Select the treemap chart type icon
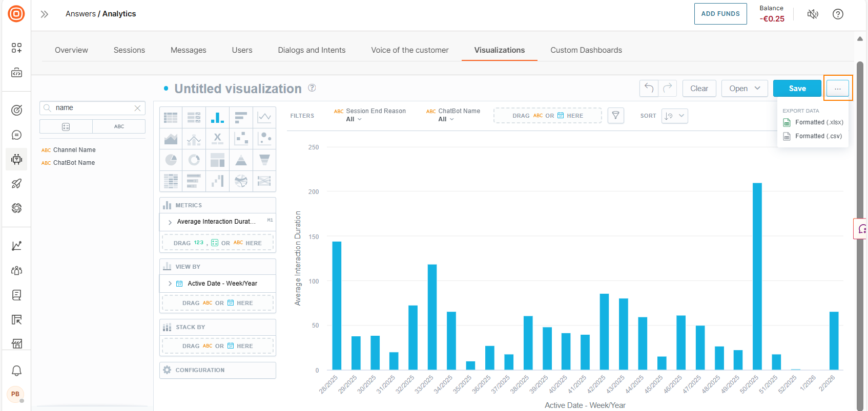The height and width of the screenshot is (411, 868). pyautogui.click(x=218, y=160)
